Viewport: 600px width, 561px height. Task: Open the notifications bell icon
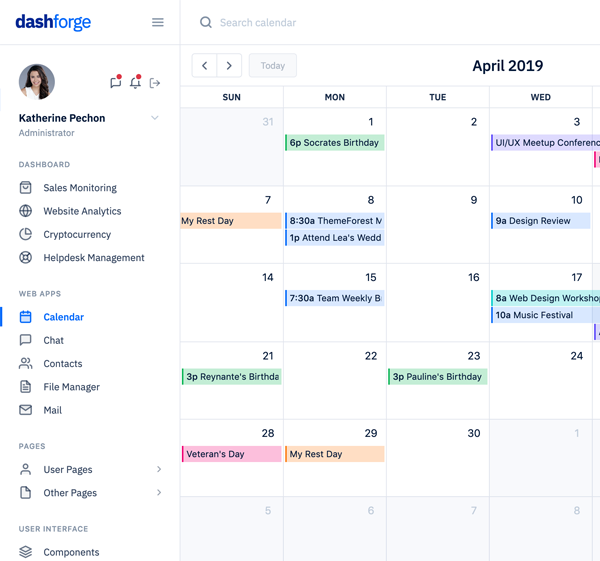(x=135, y=83)
